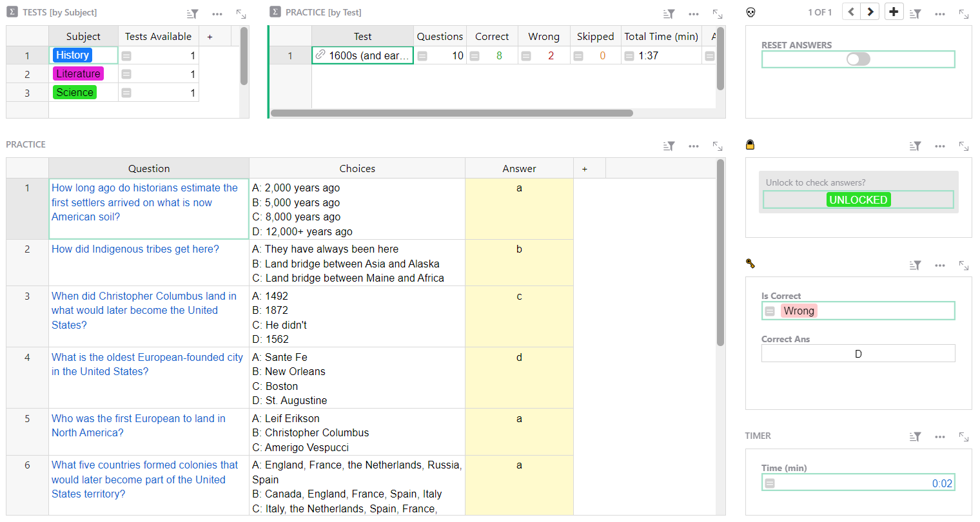980x522 pixels.
Task: Expand the PRACTICE by Test widget
Action: (718, 14)
